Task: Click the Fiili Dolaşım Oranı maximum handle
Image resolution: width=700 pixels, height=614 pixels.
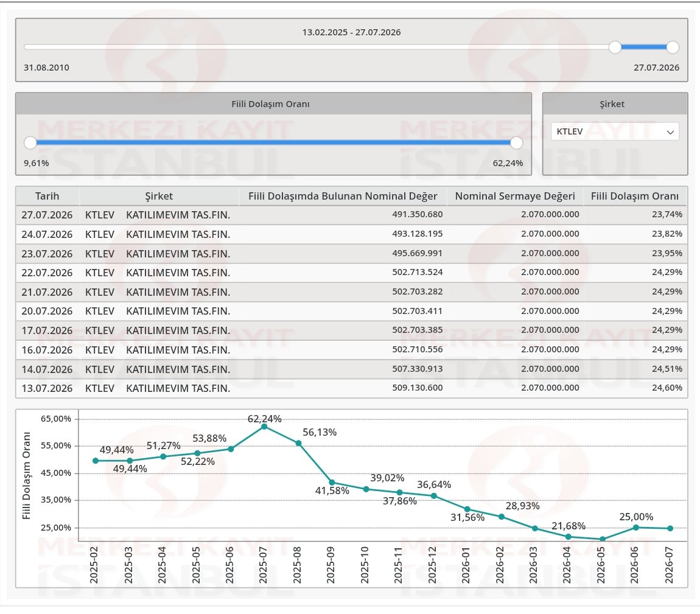Action: click(x=517, y=143)
